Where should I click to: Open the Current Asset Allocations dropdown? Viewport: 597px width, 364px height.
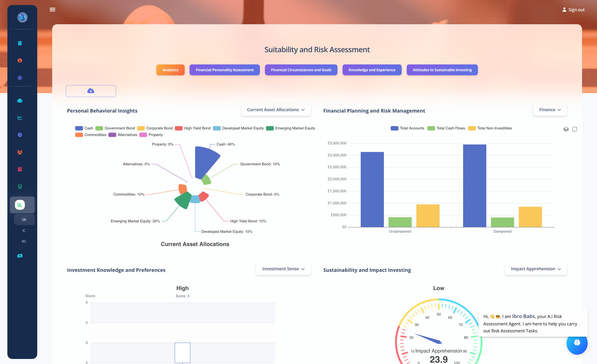click(275, 110)
